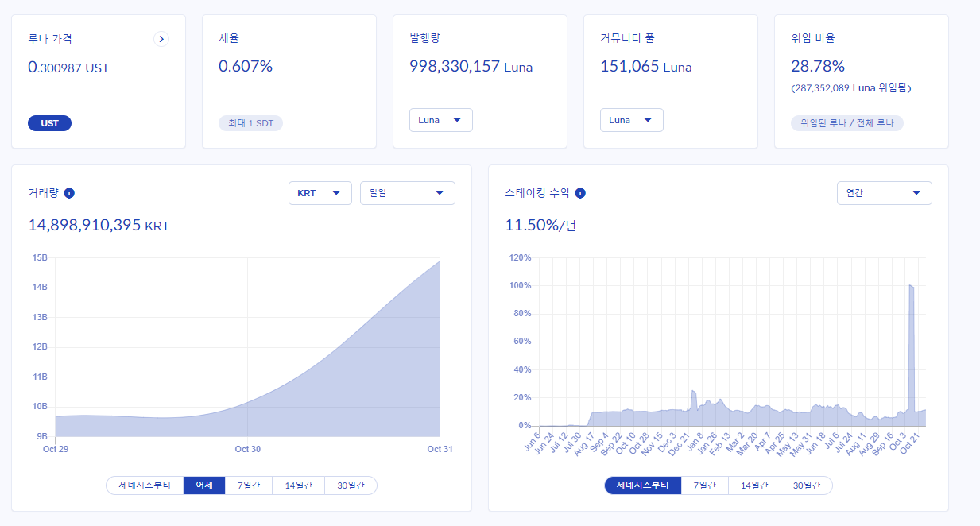
Task: Open the Luna dropdown under 발행량
Action: click(441, 120)
